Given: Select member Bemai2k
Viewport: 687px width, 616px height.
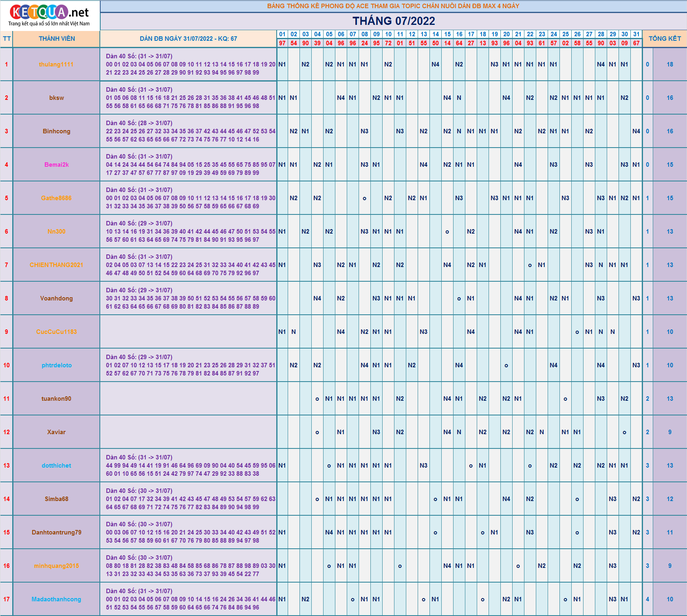Looking at the screenshot, I should coord(56,165).
